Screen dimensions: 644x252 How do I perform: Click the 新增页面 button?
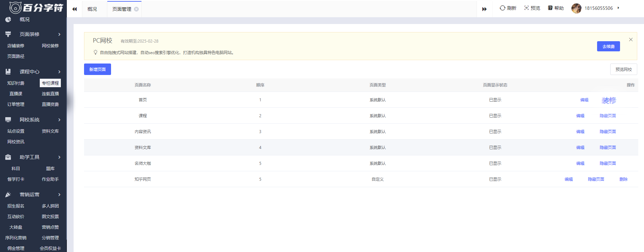tap(98, 69)
